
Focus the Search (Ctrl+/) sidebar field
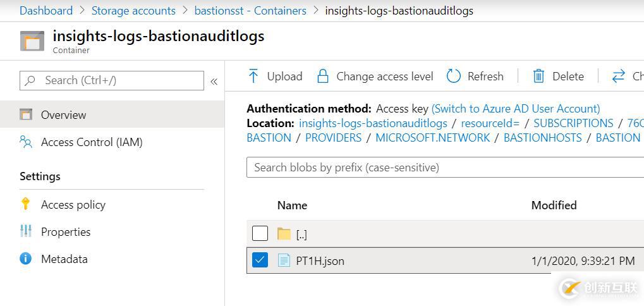pyautogui.click(x=112, y=80)
